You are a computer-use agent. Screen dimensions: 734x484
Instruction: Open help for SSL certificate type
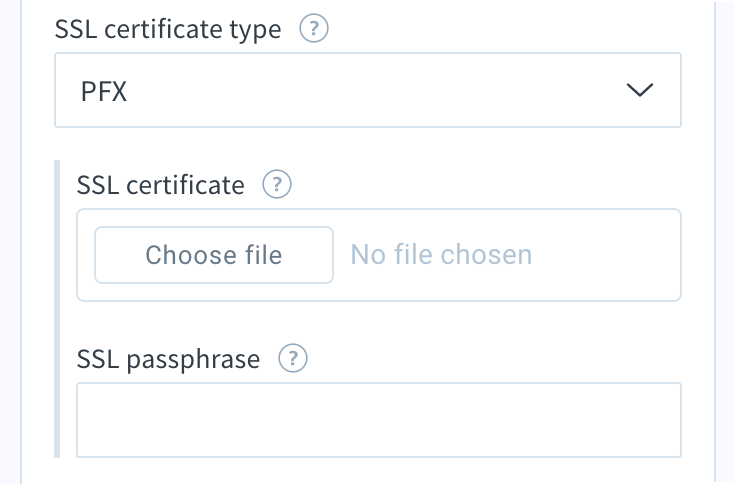point(314,29)
